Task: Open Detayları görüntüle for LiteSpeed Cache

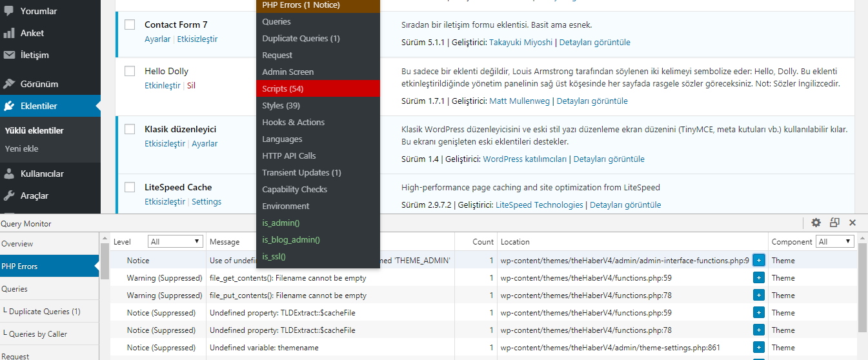Action: click(625, 205)
